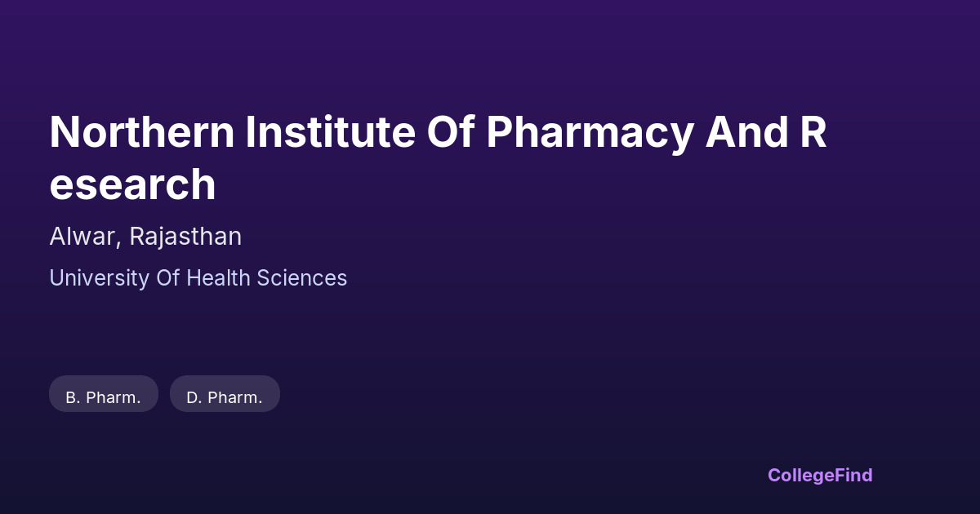Click the letter R ending the heading's first line
The image size is (980, 514).
[x=813, y=132]
